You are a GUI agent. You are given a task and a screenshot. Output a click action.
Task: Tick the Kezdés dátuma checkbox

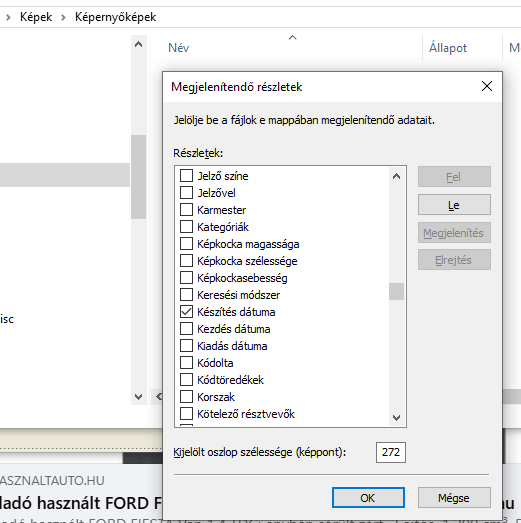(186, 329)
